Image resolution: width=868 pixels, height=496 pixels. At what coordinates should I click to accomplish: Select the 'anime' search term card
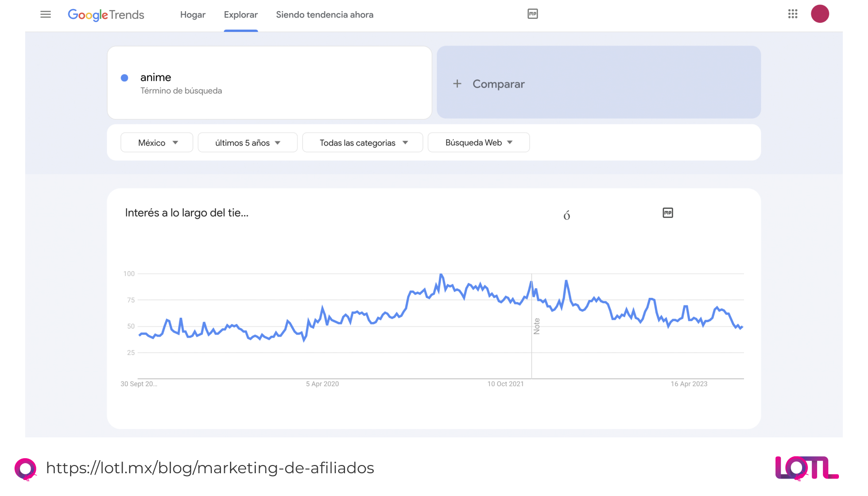click(269, 82)
